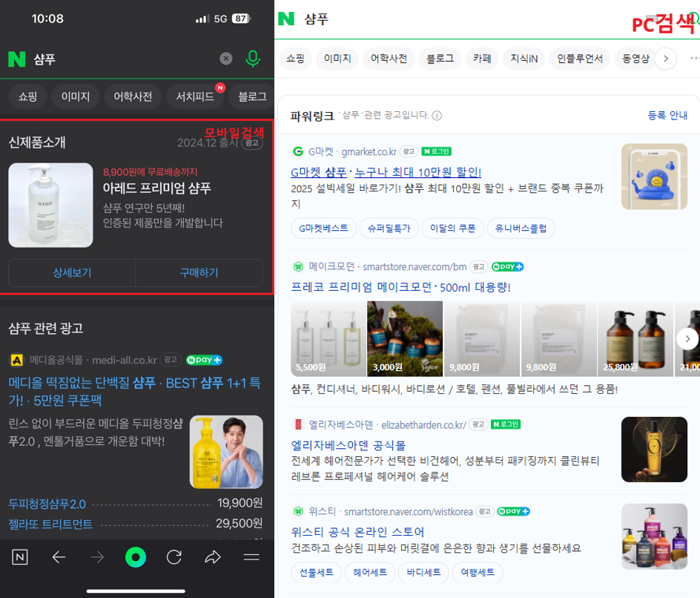Reload page with the refresh icon
Screen dimensions: 700x598
pos(174,557)
